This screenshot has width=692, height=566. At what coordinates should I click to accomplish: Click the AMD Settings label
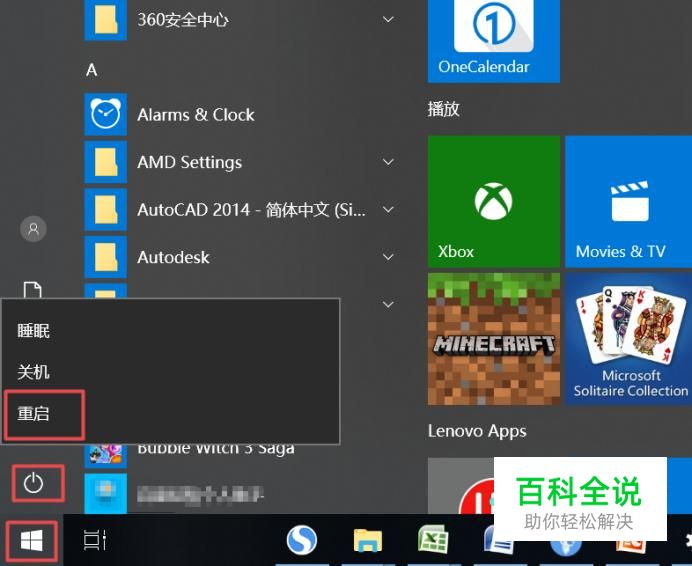[189, 162]
